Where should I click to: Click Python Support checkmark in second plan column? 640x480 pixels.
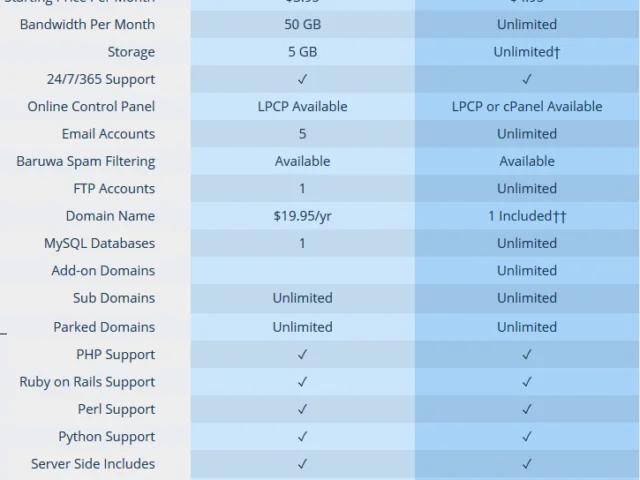527,436
